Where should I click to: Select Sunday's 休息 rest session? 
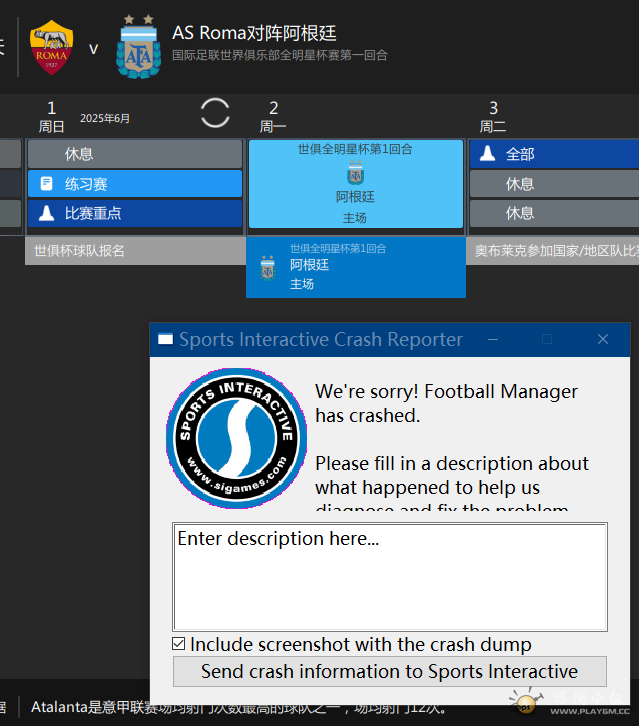pyautogui.click(x=134, y=154)
